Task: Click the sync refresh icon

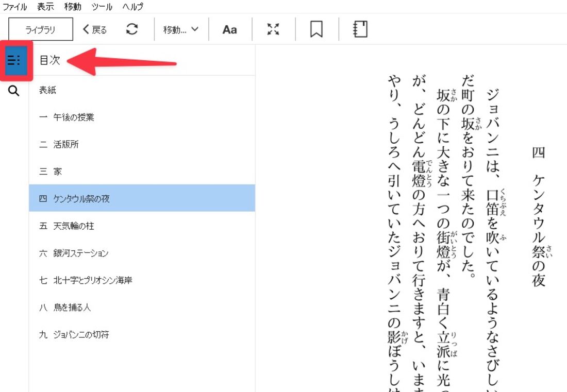Action: click(132, 29)
